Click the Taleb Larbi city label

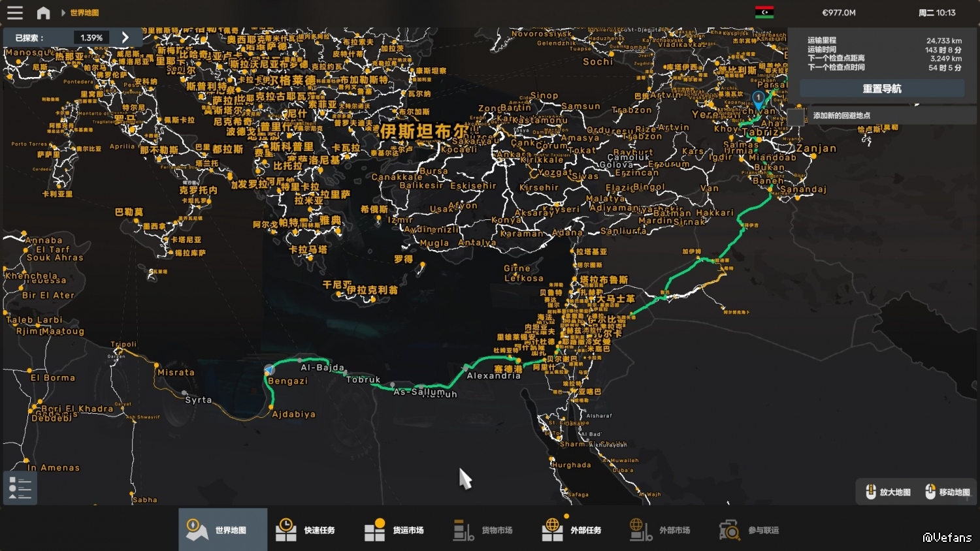click(35, 320)
